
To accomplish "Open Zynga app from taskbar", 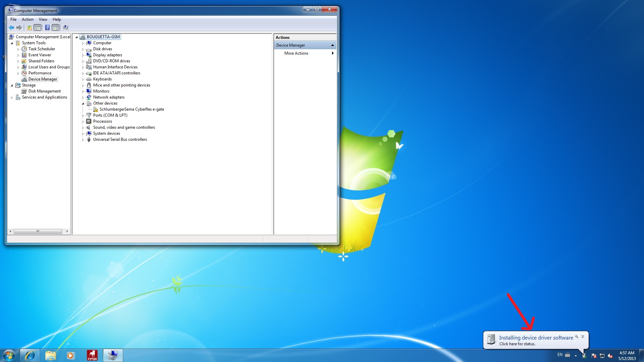I will click(92, 355).
